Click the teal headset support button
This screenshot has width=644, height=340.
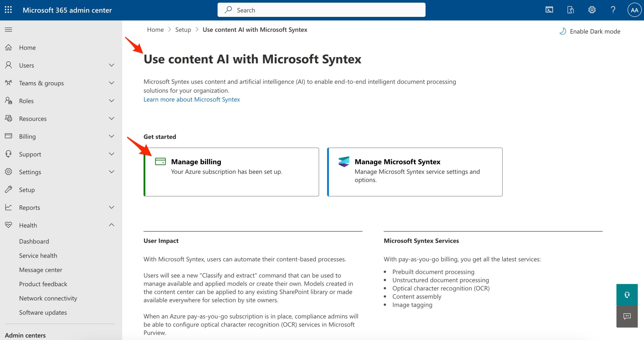coord(627,294)
